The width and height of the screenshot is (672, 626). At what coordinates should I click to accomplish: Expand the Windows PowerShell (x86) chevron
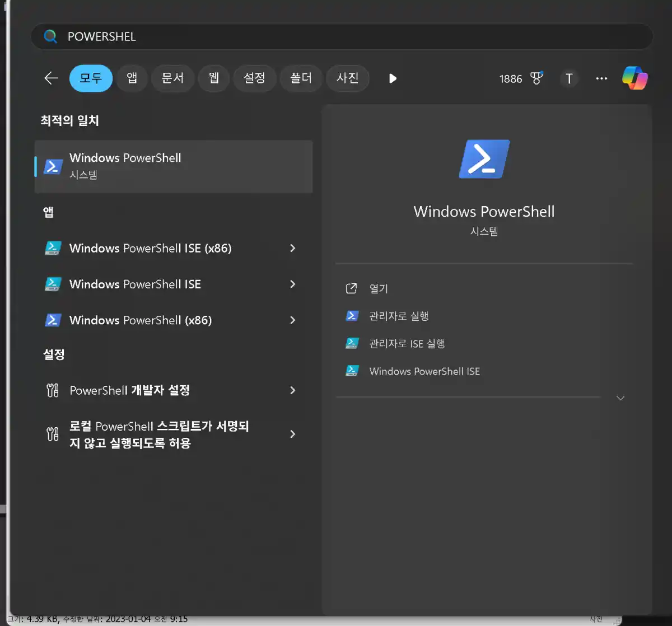pyautogui.click(x=292, y=320)
